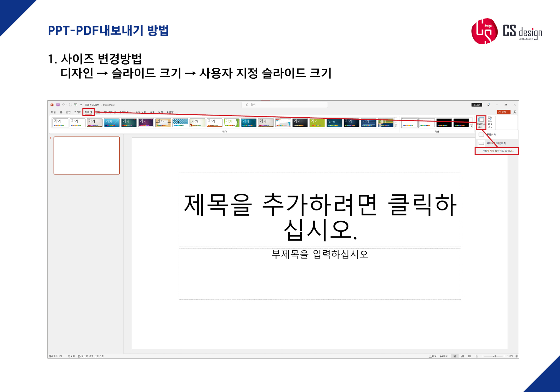The image size is (560, 392).
Task: Expand the variants gallery More arrow
Action: 472,126
